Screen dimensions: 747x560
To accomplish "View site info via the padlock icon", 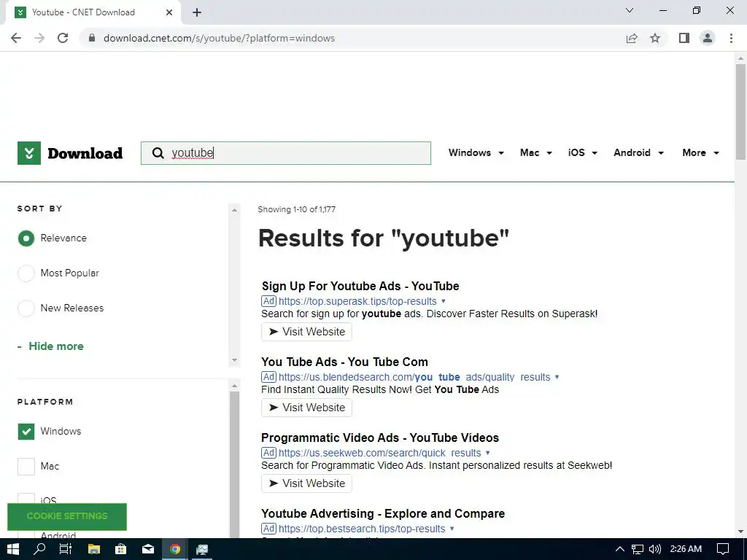I will (92, 38).
